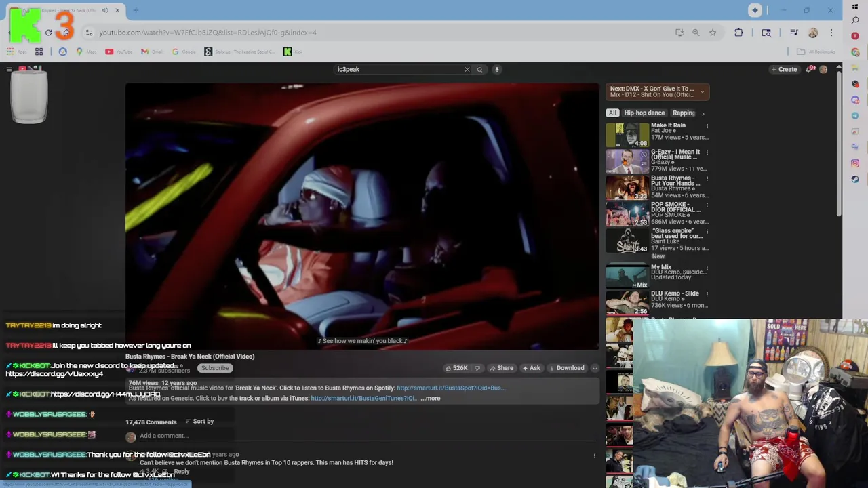
Task: Reply to the Busta Rhymes top comment
Action: tap(182, 472)
